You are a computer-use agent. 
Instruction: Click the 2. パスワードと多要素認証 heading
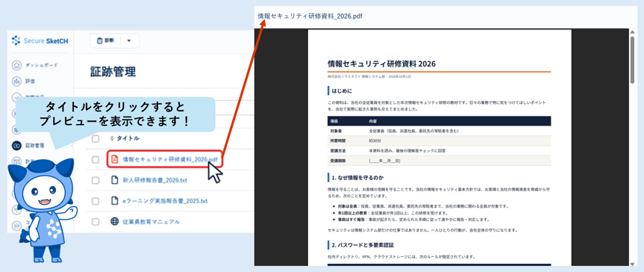point(363,245)
